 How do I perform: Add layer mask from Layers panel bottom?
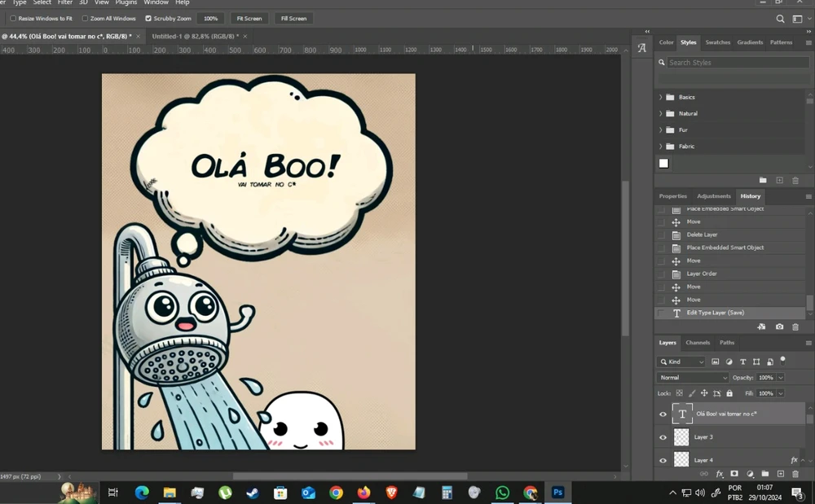(x=734, y=474)
